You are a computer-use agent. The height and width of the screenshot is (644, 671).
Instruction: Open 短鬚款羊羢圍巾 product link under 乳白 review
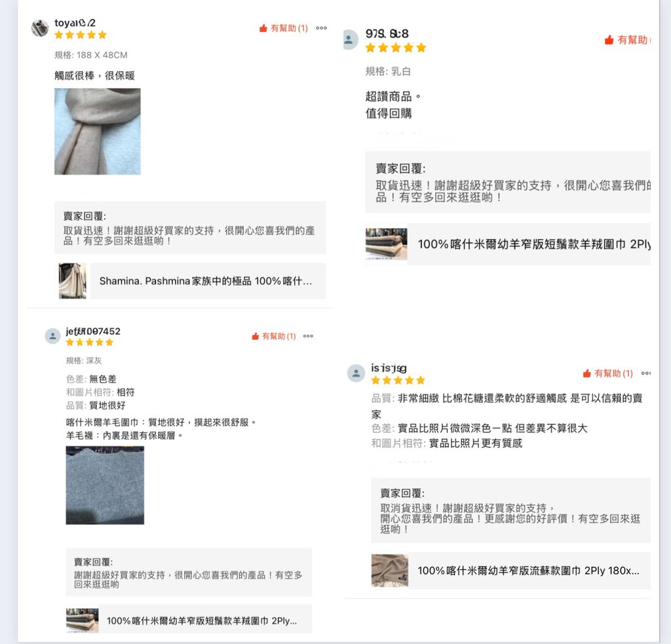pyautogui.click(x=529, y=244)
